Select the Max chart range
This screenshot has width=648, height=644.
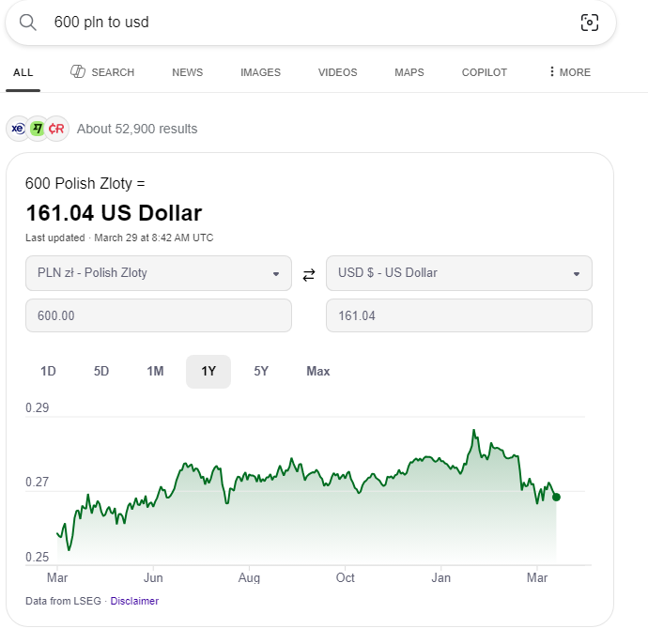[x=318, y=372]
